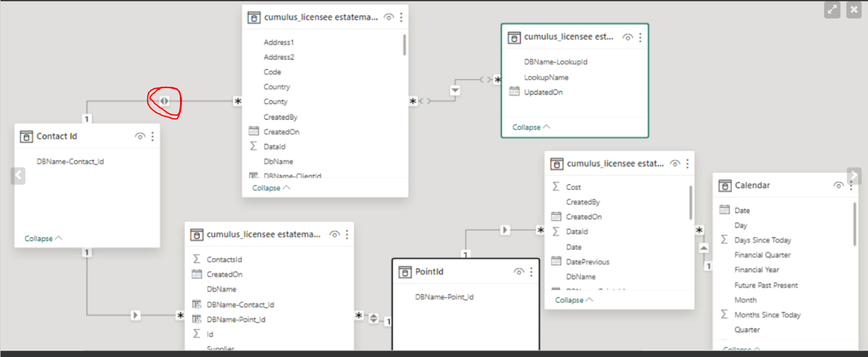Collapse the table containing Address1
The image size is (868, 357).
click(x=271, y=188)
